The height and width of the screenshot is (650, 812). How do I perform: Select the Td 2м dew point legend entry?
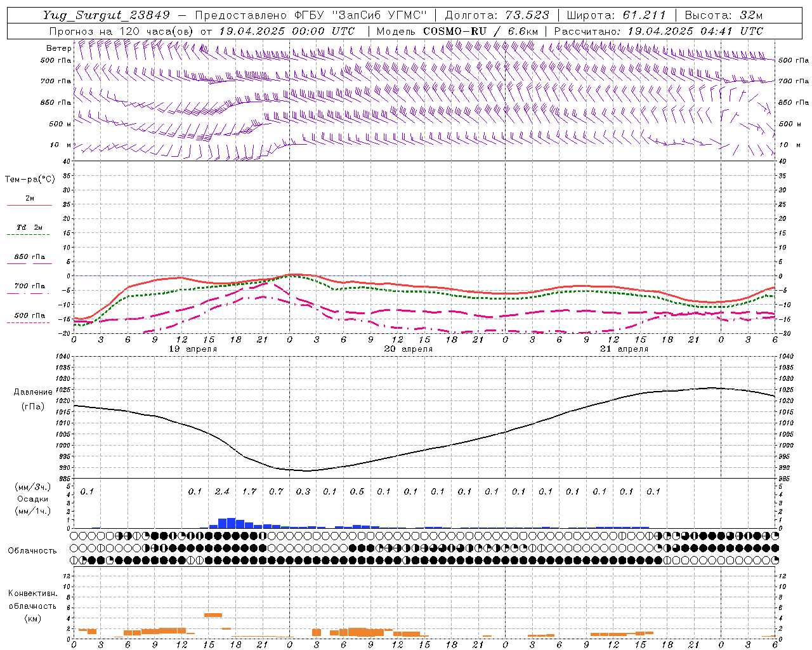pyautogui.click(x=30, y=227)
